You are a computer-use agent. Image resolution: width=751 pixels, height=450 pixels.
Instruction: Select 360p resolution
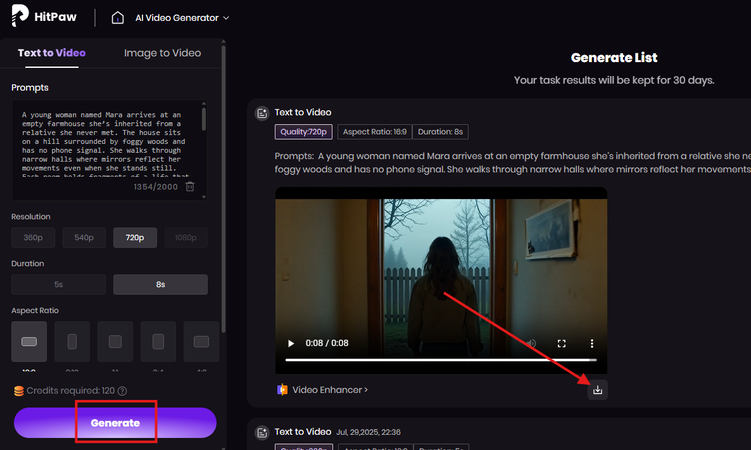click(x=33, y=237)
